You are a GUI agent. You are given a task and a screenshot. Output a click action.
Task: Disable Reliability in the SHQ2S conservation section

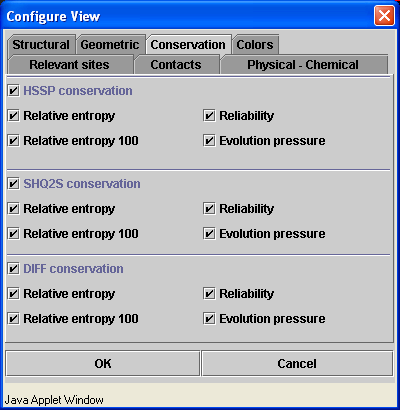[x=209, y=209]
